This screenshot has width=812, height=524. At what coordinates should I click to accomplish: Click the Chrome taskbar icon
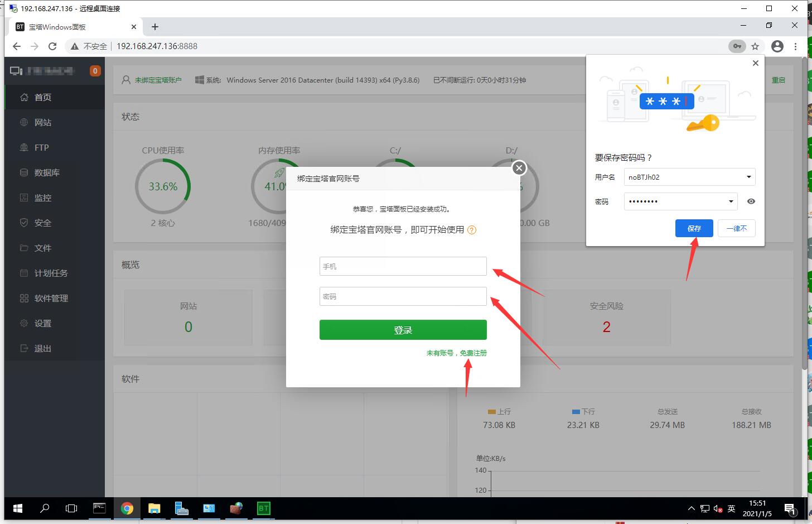[x=127, y=508]
